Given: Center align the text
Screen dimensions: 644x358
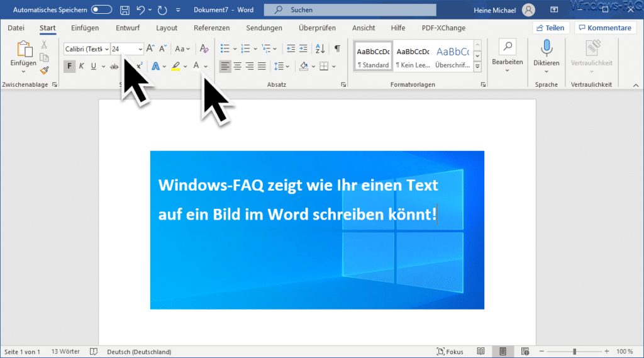Looking at the screenshot, I should (237, 66).
